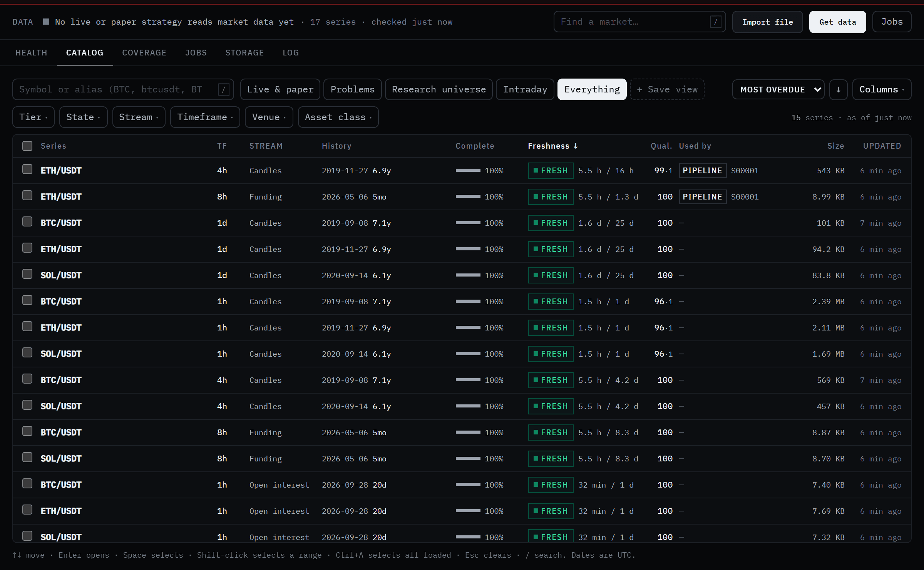Switch to the COVERAGE tab
924x570 pixels.
(144, 53)
